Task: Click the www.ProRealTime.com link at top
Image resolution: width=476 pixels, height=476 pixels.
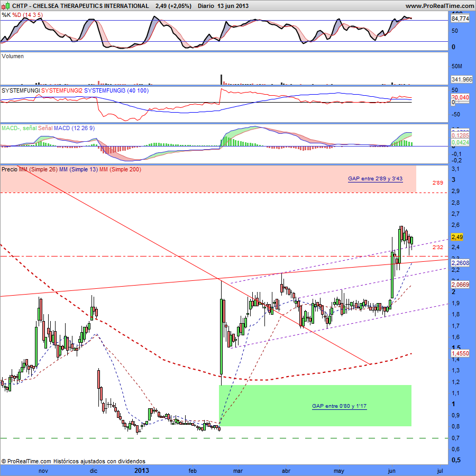Action: (x=440, y=6)
